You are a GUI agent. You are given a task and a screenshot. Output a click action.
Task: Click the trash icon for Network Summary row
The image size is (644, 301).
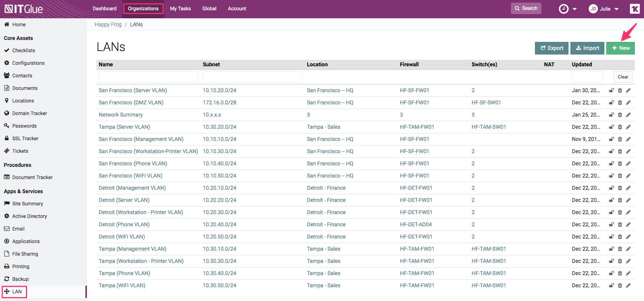[620, 115]
